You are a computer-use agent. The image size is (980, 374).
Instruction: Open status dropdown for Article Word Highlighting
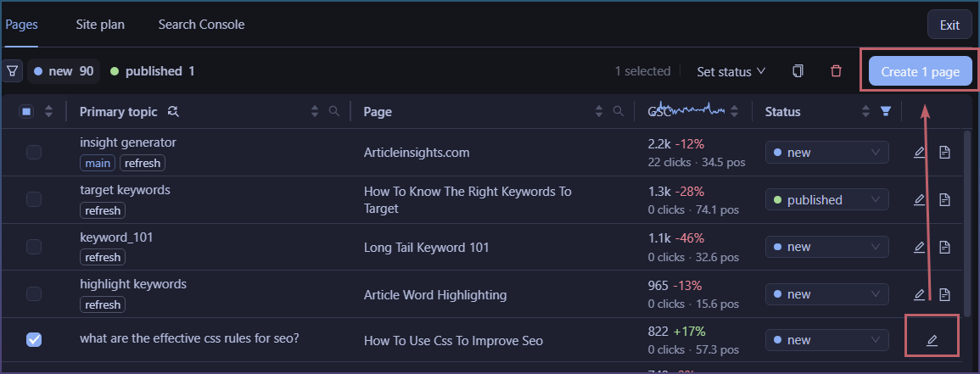click(827, 294)
